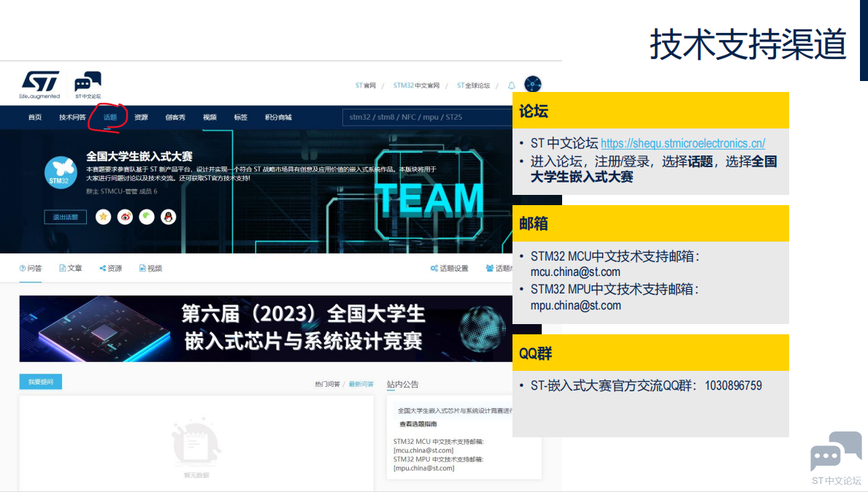Click the 我要提问 button
868x492 pixels.
tap(40, 382)
